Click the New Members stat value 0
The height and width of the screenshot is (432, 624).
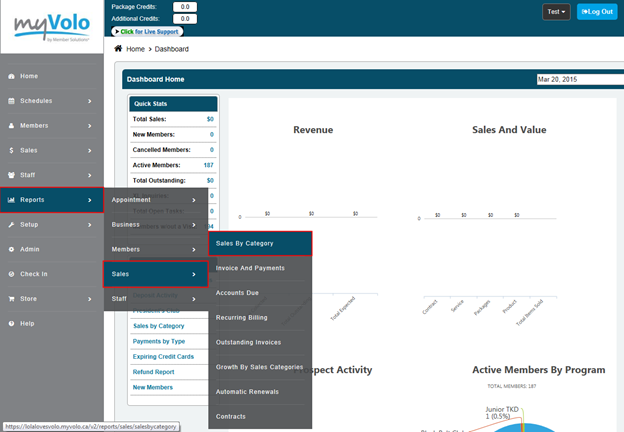click(212, 134)
